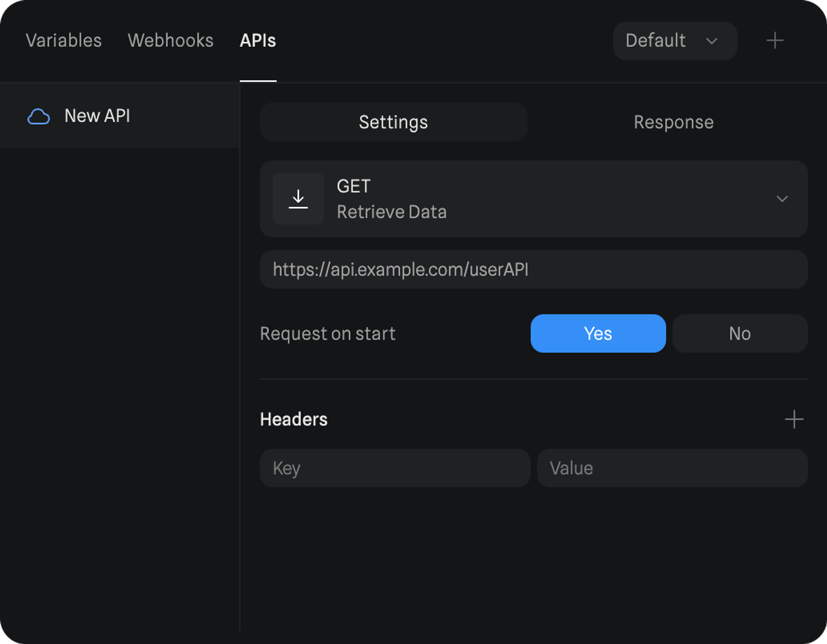Add a header with the plus icon
The height and width of the screenshot is (644, 827).
[x=794, y=419]
